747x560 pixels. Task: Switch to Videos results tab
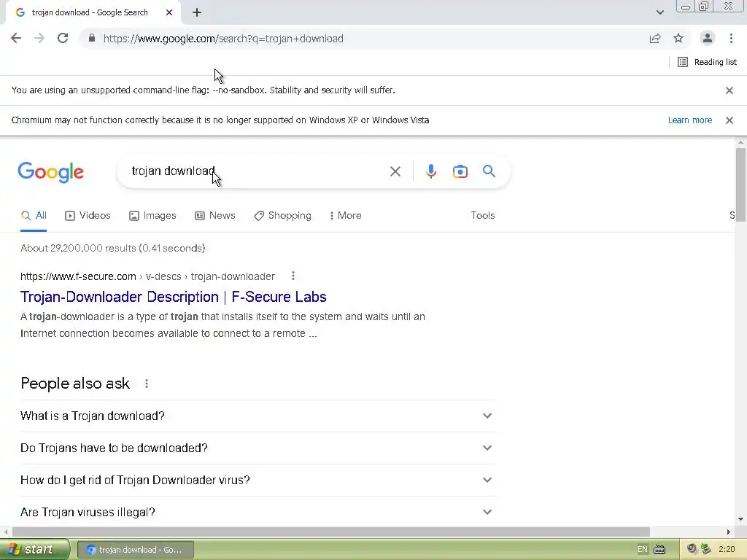point(88,216)
